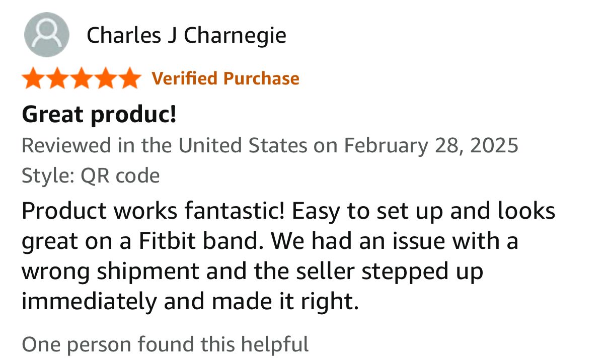The width and height of the screenshot is (607, 364).
Task: Open the "Great produc!" review title
Action: pos(99,114)
